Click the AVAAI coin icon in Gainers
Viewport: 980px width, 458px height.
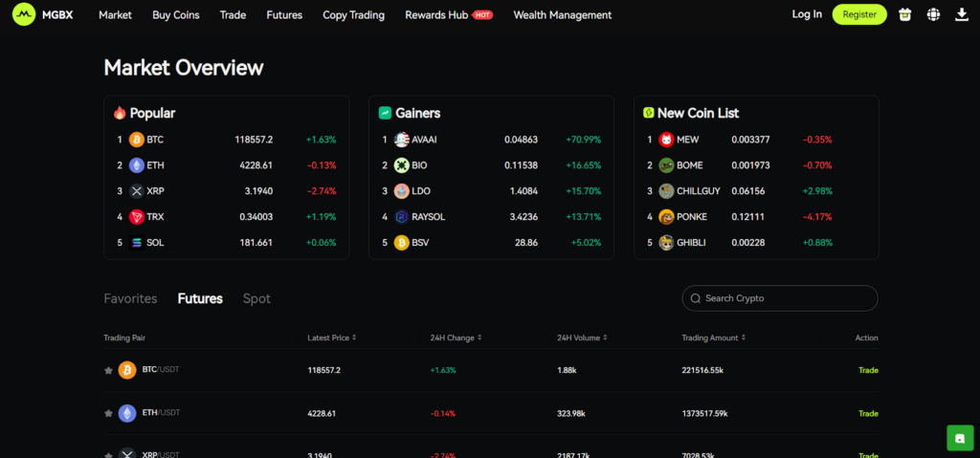[x=401, y=140]
